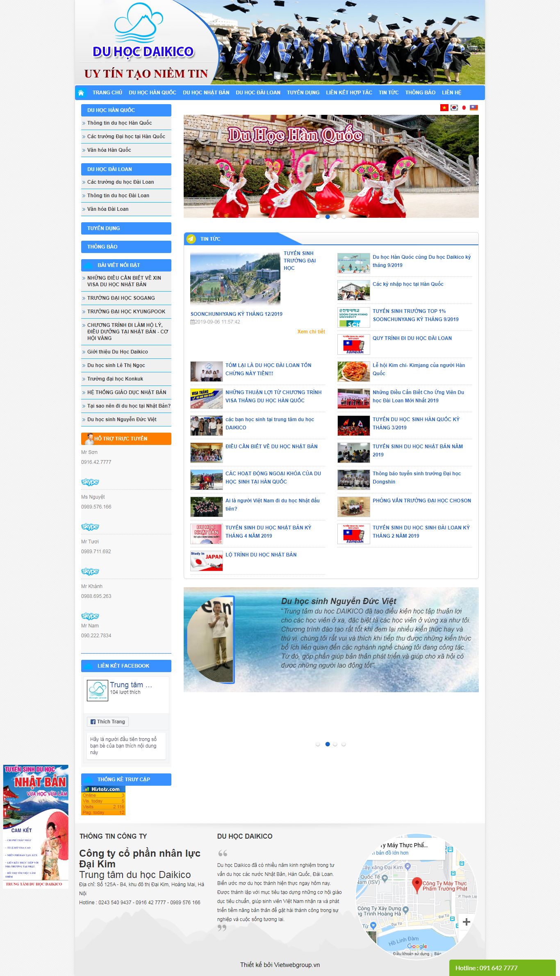Open the DU HỌC NHẬT BẢN nav menu
The image size is (560, 976).
(206, 93)
